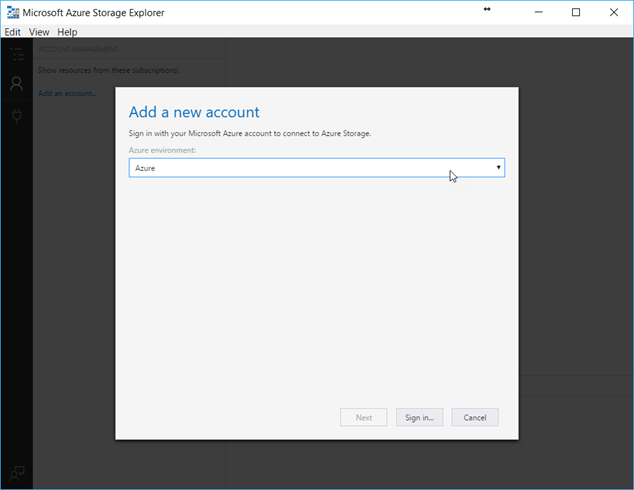The height and width of the screenshot is (490, 634).
Task: Close the Storage Explorer window
Action: (614, 13)
